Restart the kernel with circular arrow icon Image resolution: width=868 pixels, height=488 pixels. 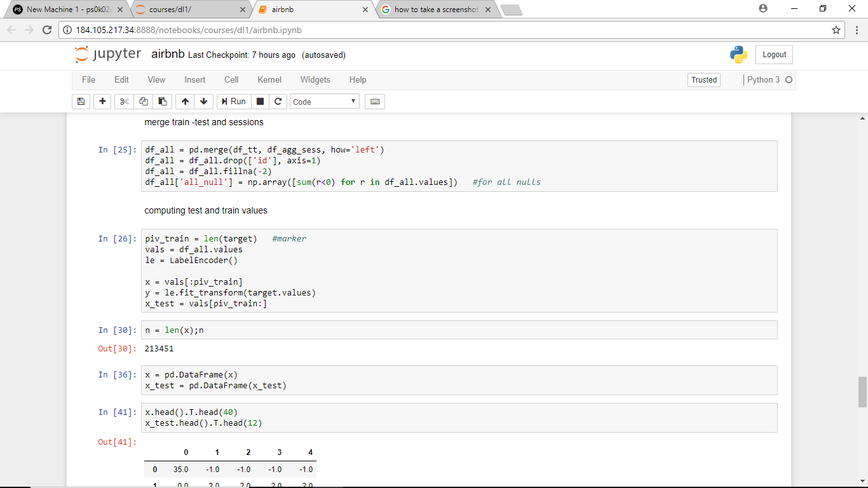click(278, 102)
